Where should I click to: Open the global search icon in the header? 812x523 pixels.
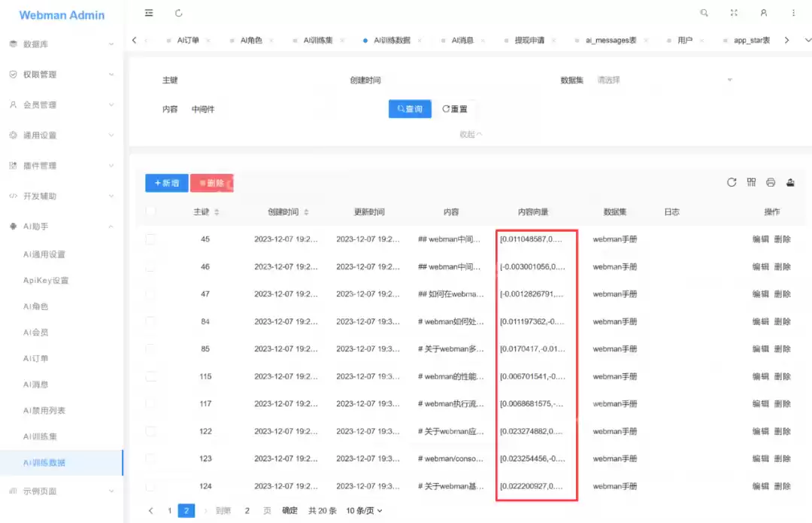704,13
